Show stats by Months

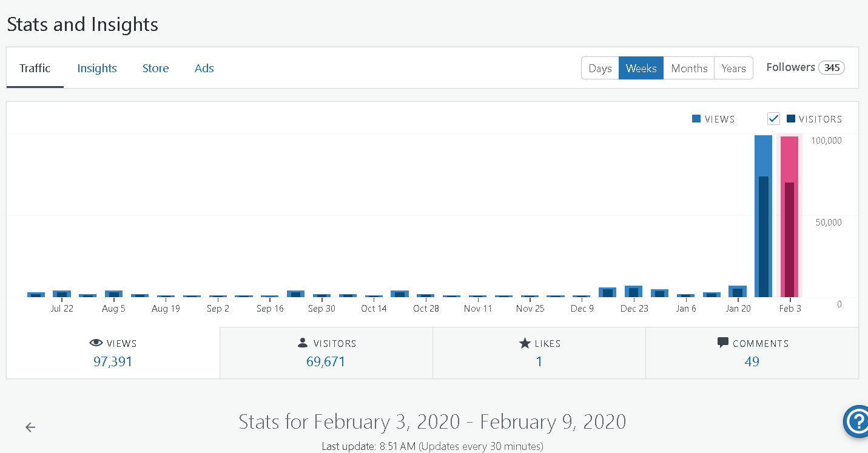[689, 69]
